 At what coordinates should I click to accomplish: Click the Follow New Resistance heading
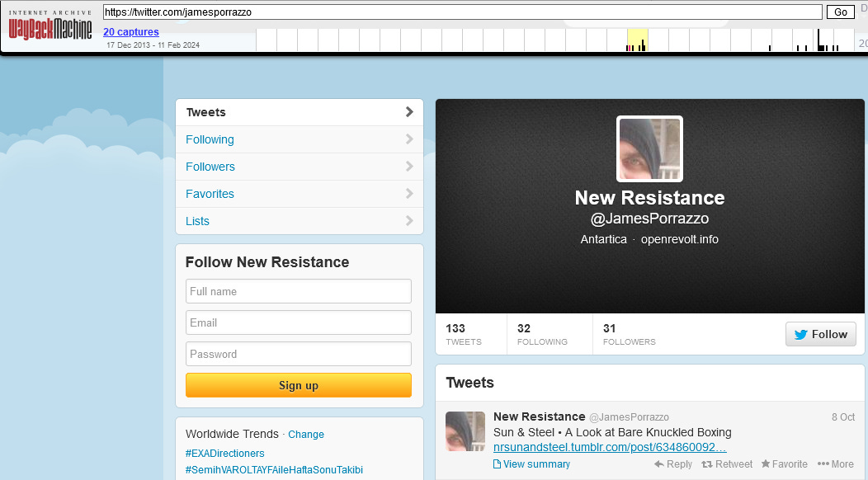(267, 262)
